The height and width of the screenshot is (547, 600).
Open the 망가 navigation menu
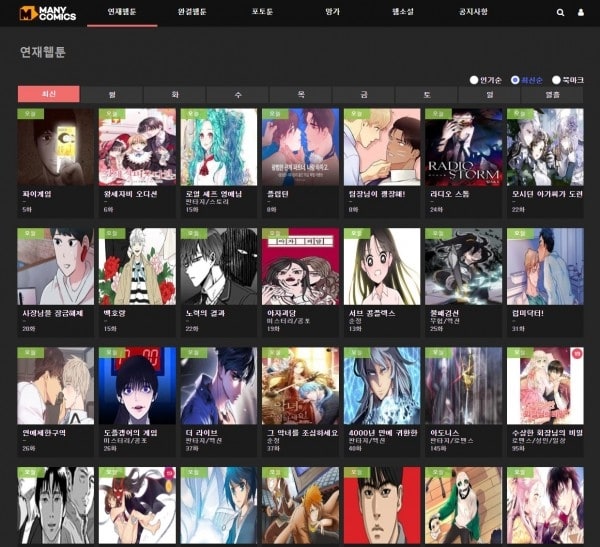333,12
